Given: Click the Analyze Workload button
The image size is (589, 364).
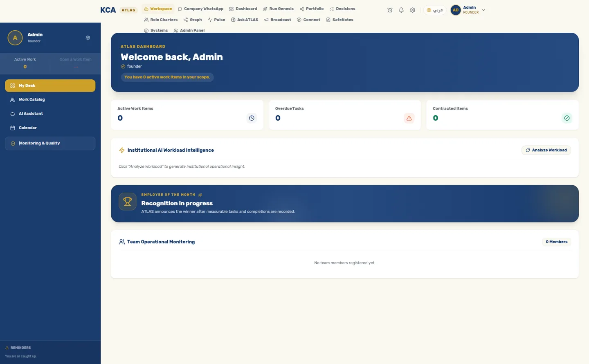Looking at the screenshot, I should [x=546, y=150].
